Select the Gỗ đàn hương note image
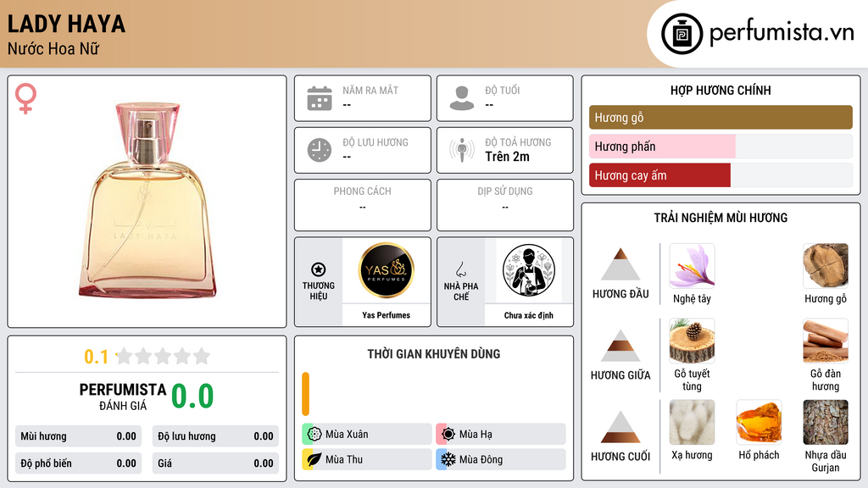Image resolution: width=868 pixels, height=488 pixels. pyautogui.click(x=826, y=341)
